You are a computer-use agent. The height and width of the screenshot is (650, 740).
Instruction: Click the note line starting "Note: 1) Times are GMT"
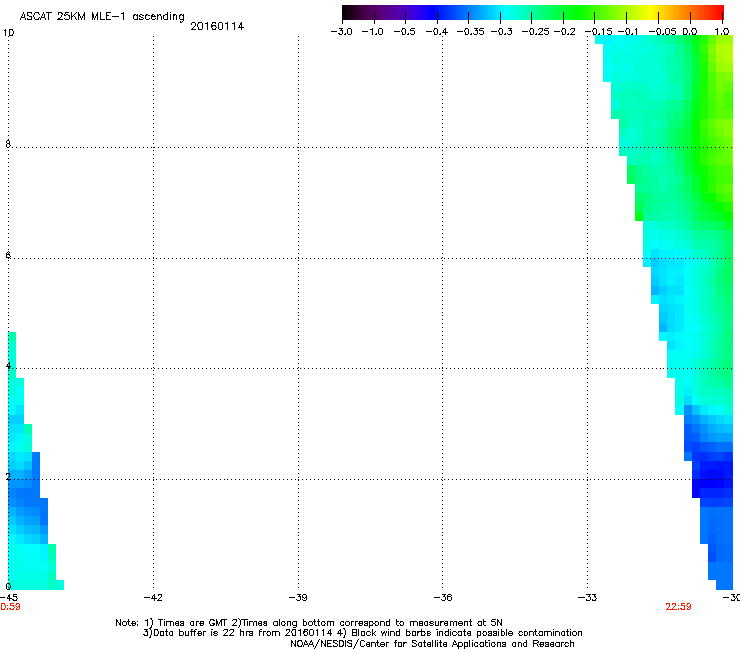[x=309, y=623]
